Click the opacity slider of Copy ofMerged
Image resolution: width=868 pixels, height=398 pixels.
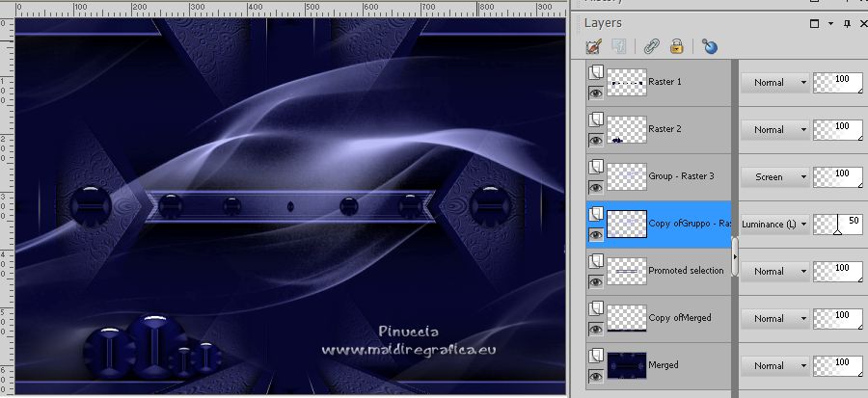(x=838, y=319)
